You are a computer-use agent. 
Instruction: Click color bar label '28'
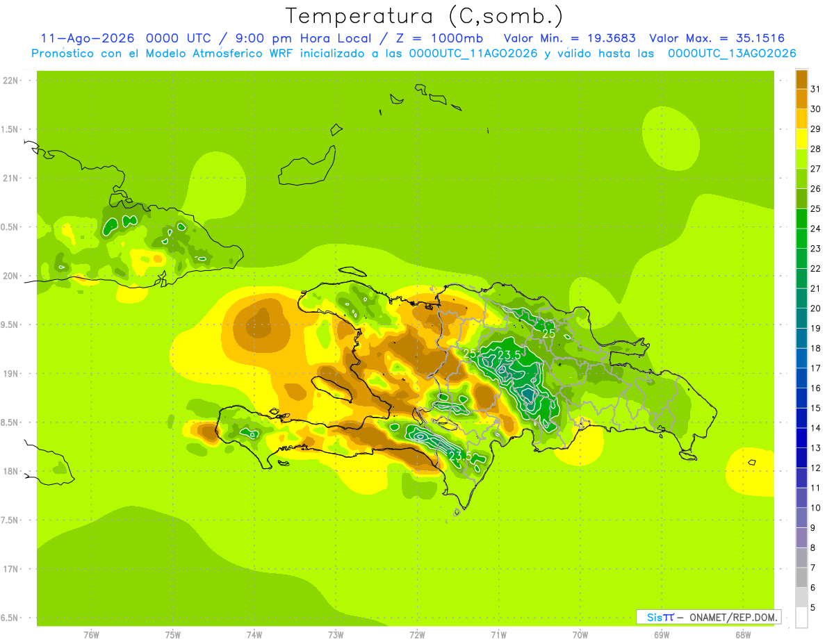point(815,149)
